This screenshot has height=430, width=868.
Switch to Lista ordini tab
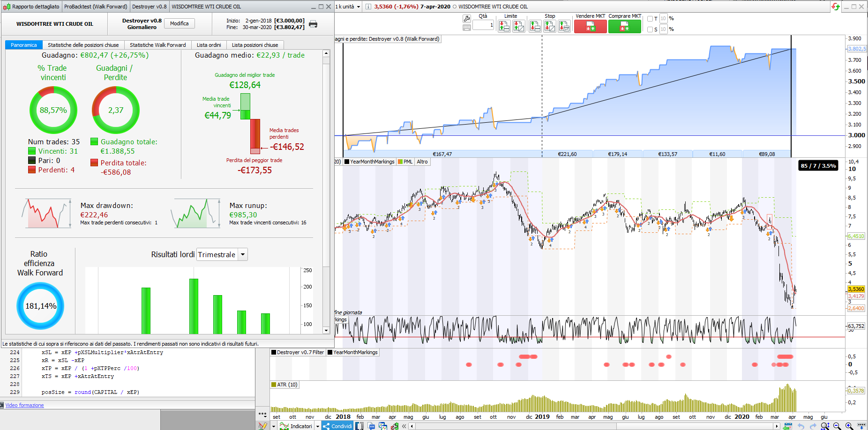209,45
